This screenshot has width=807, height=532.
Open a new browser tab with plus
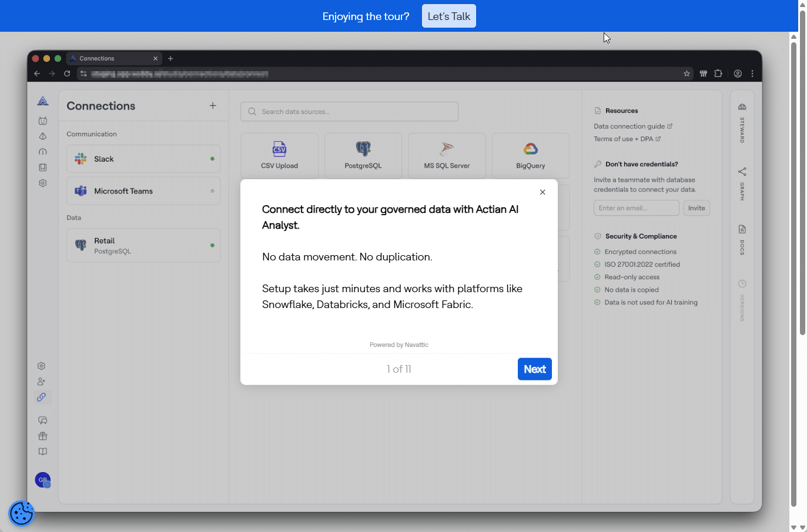[170, 58]
